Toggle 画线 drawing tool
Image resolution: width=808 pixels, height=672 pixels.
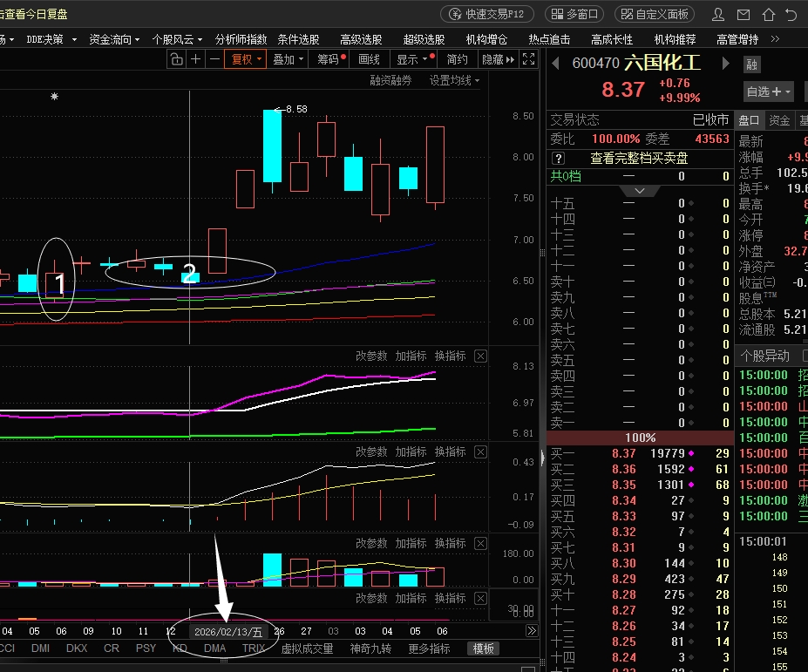click(369, 59)
